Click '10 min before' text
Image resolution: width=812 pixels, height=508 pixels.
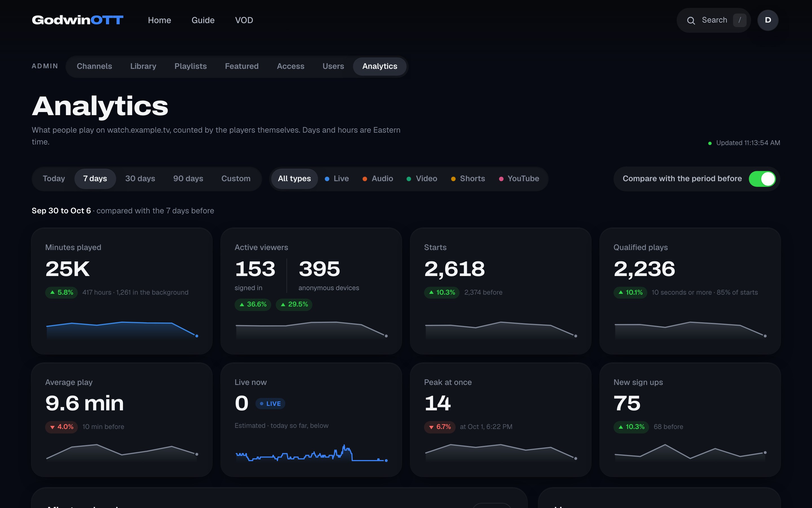click(x=103, y=427)
